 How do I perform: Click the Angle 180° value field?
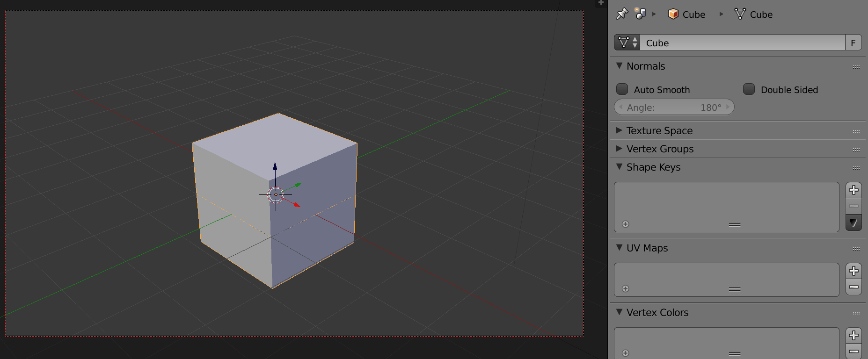(x=674, y=107)
